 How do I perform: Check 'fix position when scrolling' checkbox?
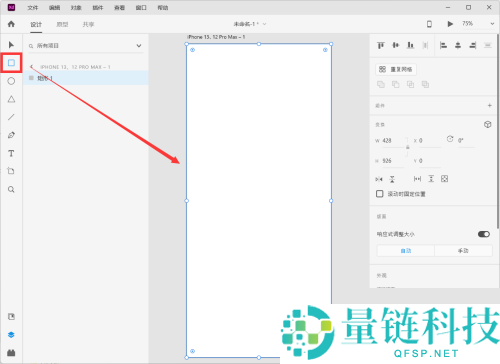pos(380,194)
